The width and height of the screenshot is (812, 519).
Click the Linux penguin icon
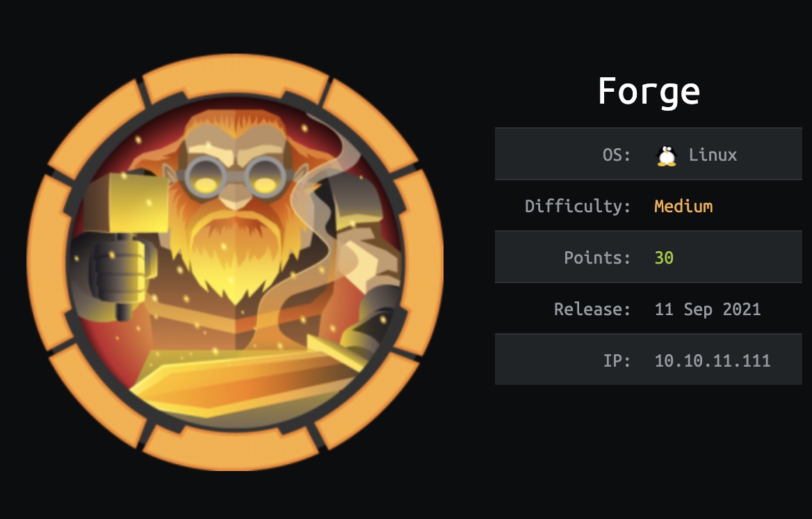tap(667, 156)
